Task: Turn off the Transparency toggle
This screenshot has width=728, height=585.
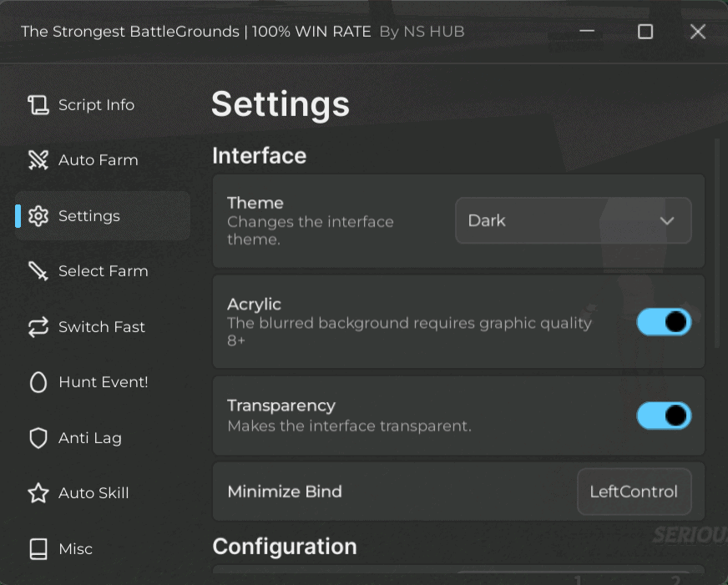Action: (664, 416)
